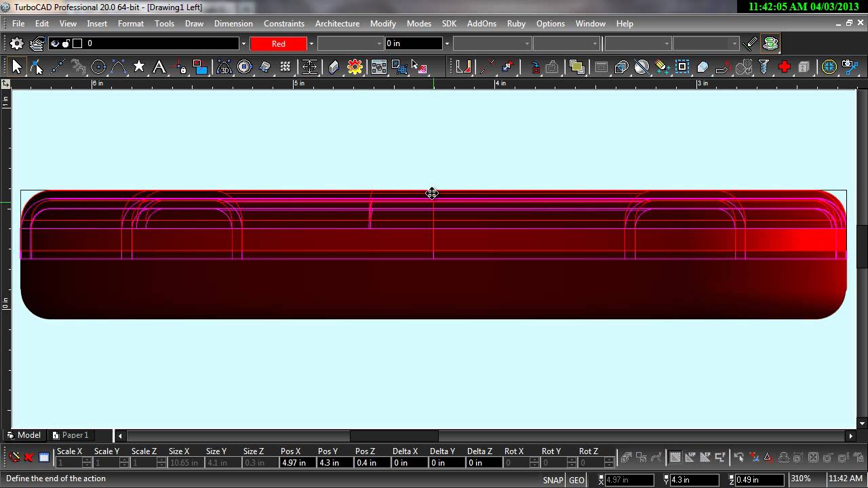Select the Text tool (letter A)
This screenshot has width=868, height=488.
159,66
